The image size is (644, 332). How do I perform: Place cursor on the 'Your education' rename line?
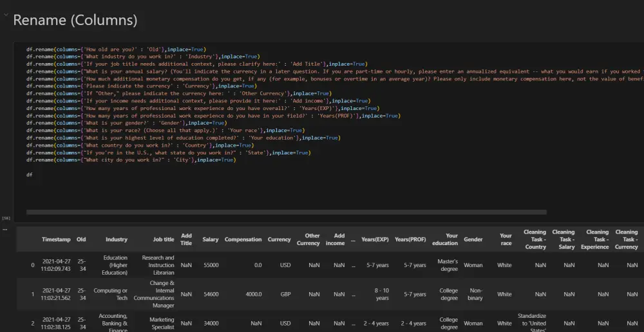click(x=184, y=138)
